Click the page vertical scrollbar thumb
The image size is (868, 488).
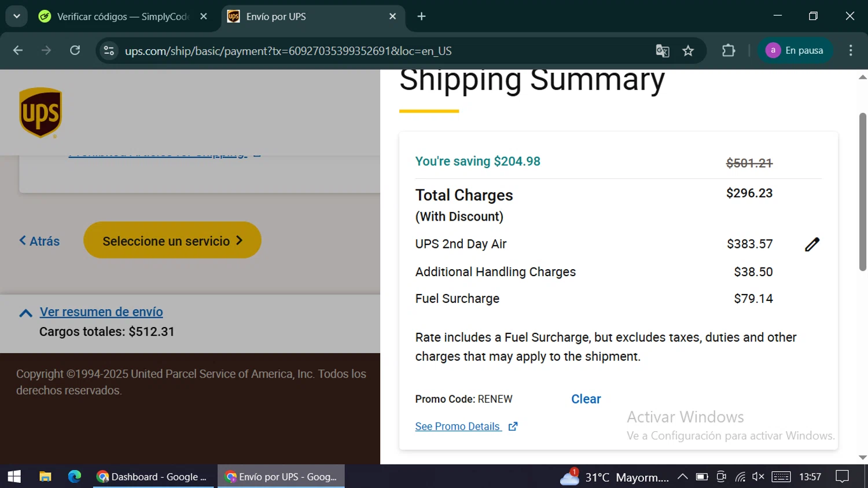pyautogui.click(x=862, y=191)
